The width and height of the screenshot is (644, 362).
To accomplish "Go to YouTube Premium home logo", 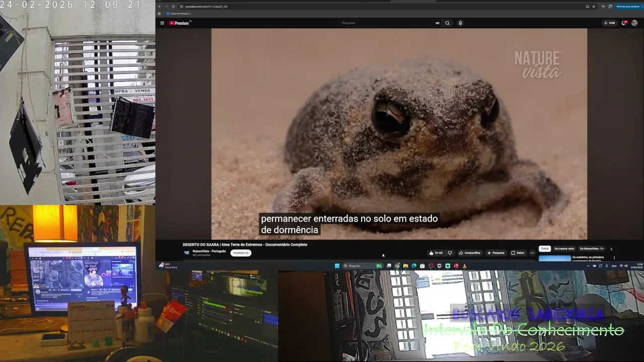I will (x=179, y=23).
